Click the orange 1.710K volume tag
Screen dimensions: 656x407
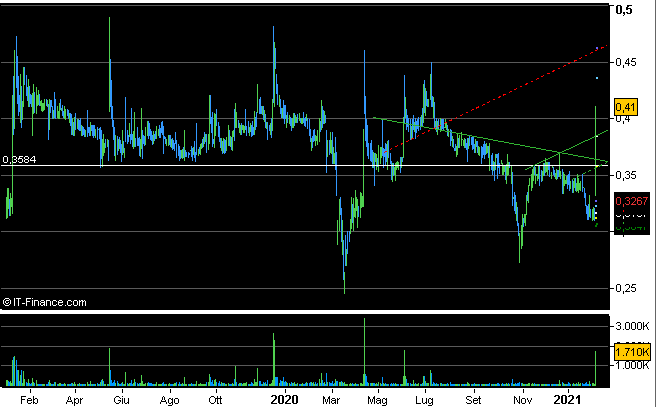632,352
